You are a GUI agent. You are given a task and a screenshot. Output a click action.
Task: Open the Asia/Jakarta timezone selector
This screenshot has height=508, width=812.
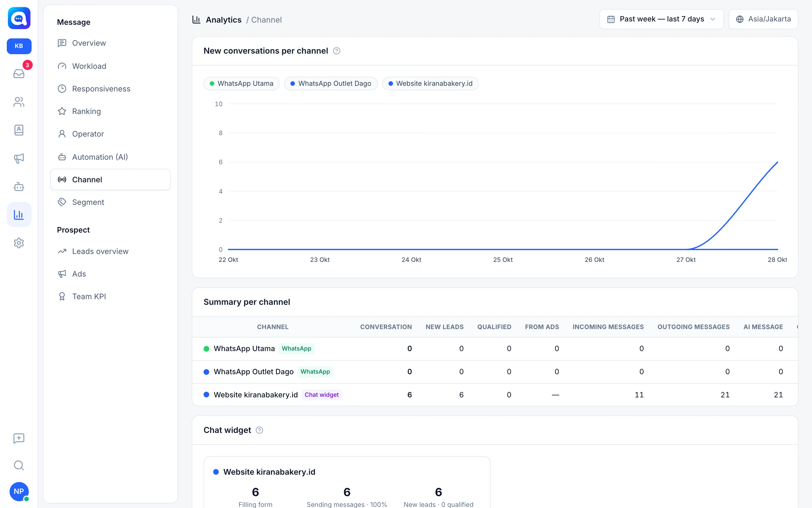pyautogui.click(x=763, y=19)
